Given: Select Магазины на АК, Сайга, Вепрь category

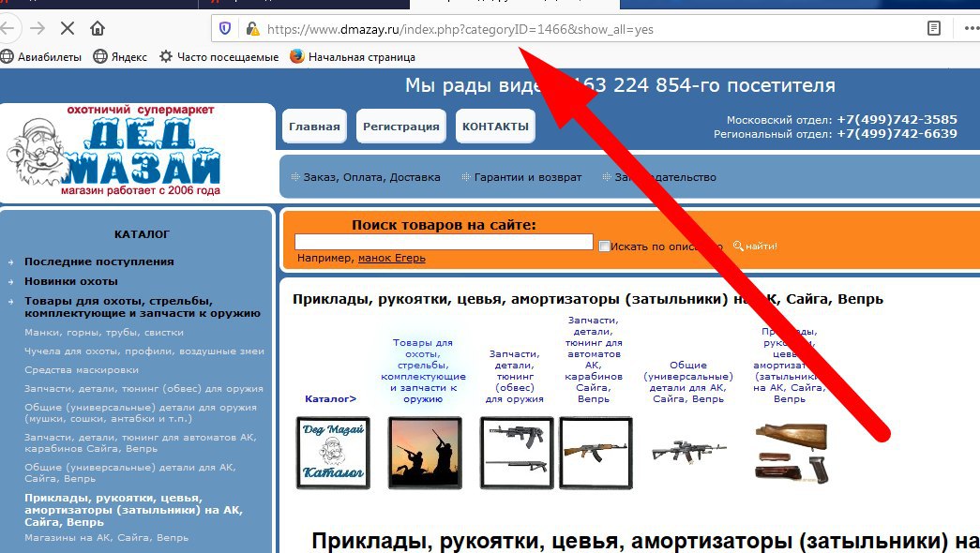Looking at the screenshot, I should pos(106,537).
